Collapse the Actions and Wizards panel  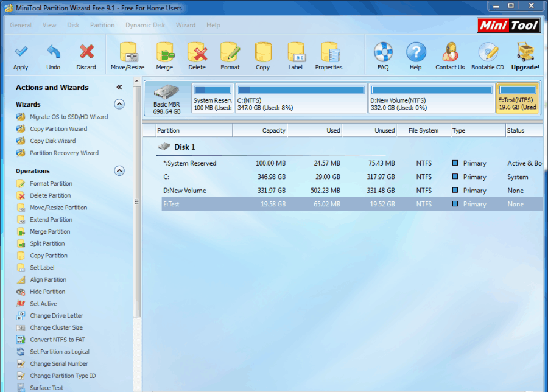tap(119, 87)
